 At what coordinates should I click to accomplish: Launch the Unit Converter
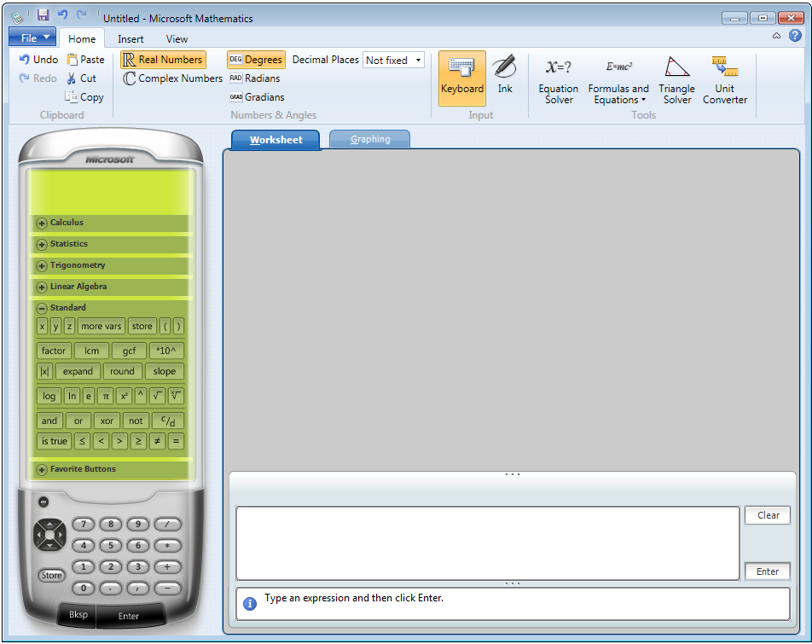coord(724,81)
